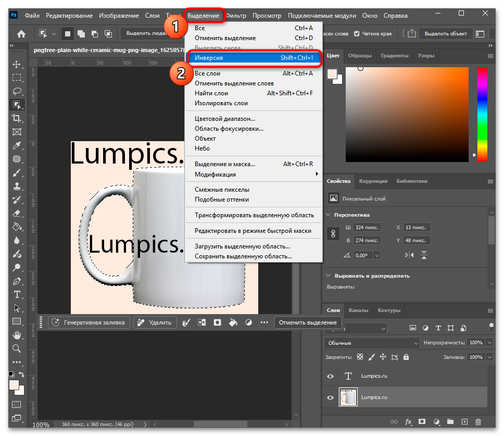Image resolution: width=504 pixels, height=436 pixels.
Task: Collapse the Перспектива section
Action: tap(328, 215)
